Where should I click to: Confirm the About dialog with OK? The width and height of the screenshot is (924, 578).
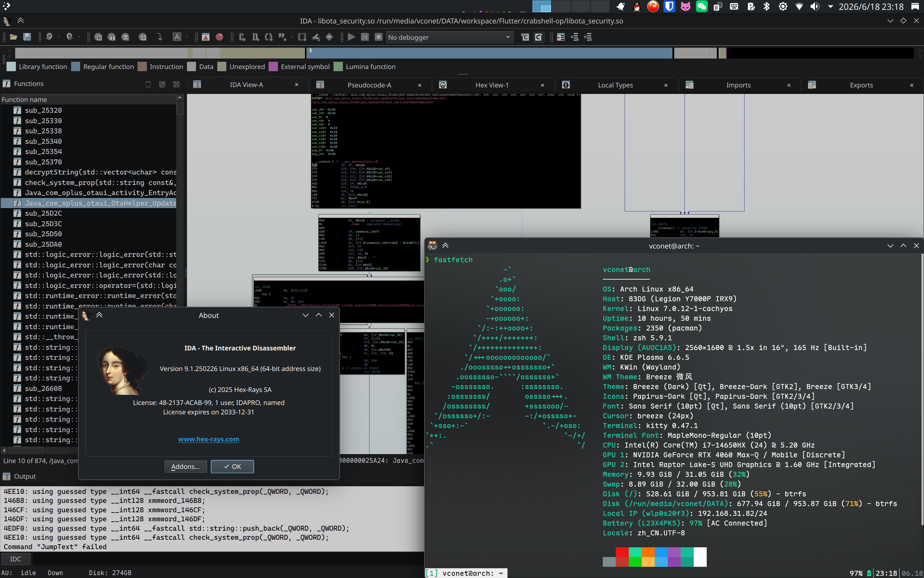(x=232, y=466)
